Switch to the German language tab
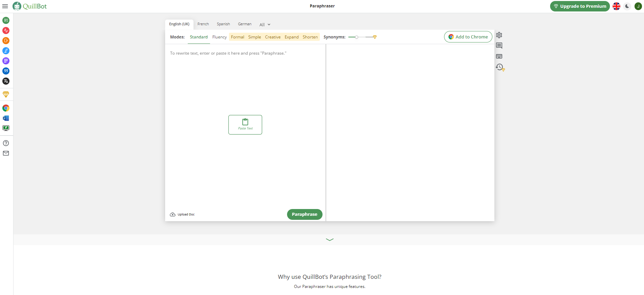Image resolution: width=644 pixels, height=295 pixels. 245,24
